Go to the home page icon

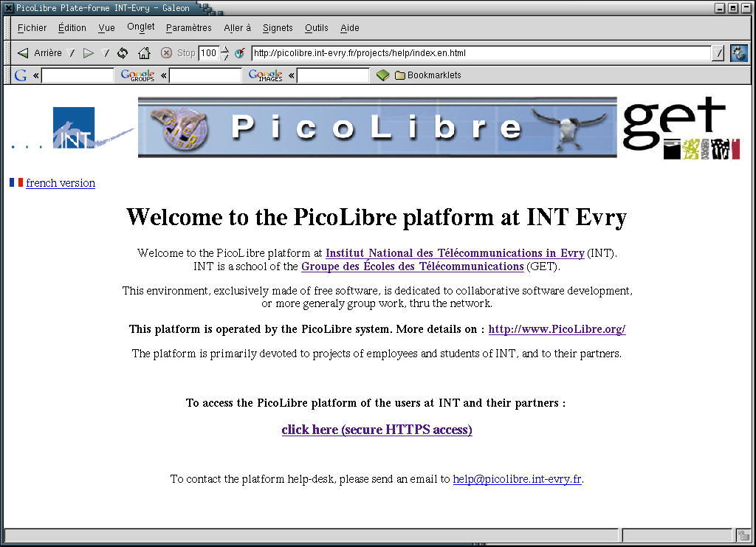tap(144, 53)
